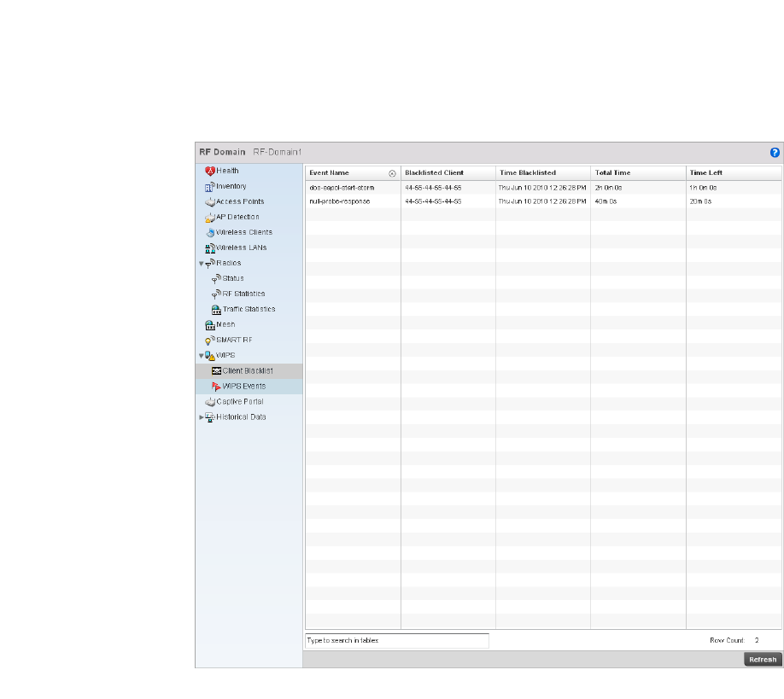Click the Captive Portal icon
The height and width of the screenshot is (699, 784).
[x=210, y=402]
